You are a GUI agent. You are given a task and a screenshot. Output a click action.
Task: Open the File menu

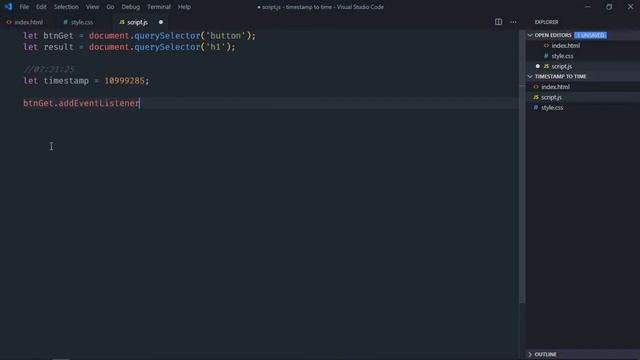point(24,7)
